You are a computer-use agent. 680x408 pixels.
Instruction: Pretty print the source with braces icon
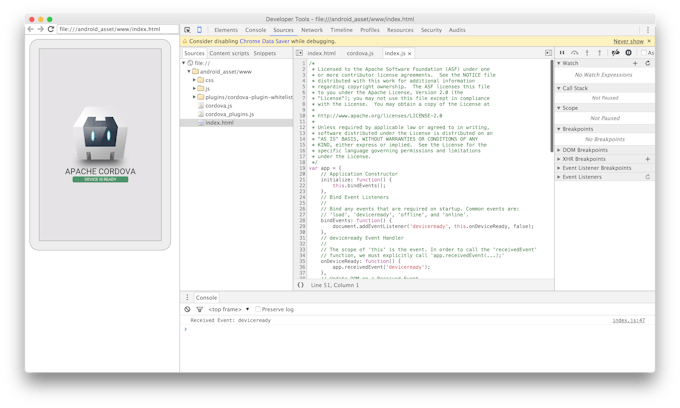point(301,285)
